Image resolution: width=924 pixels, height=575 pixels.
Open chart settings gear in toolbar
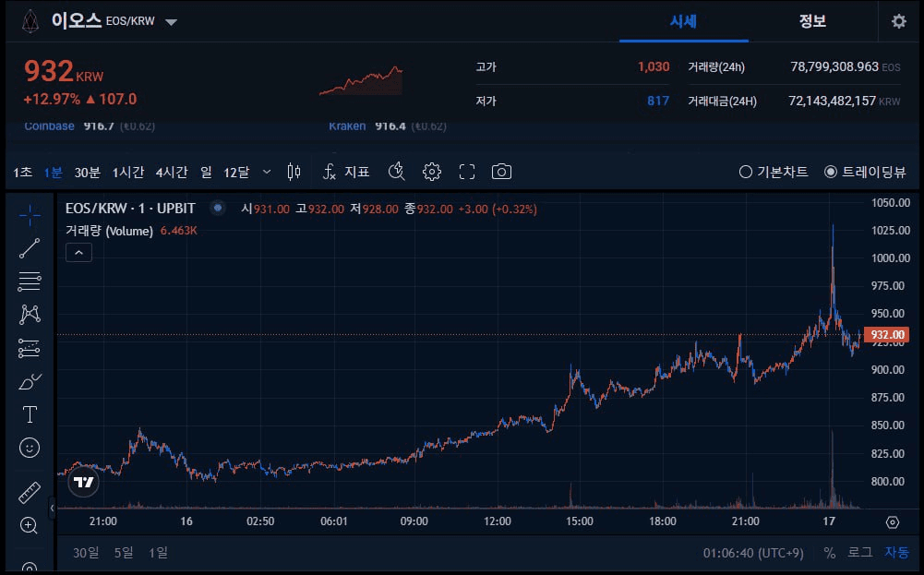click(432, 172)
